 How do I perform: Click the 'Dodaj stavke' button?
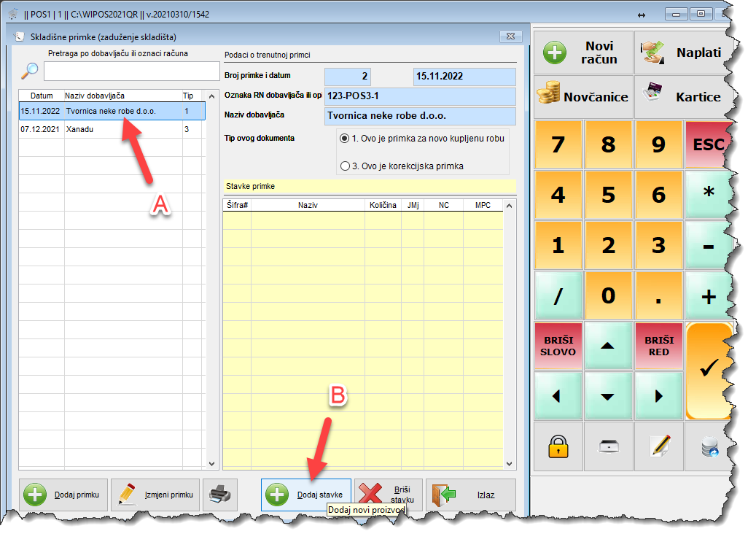tap(306, 495)
